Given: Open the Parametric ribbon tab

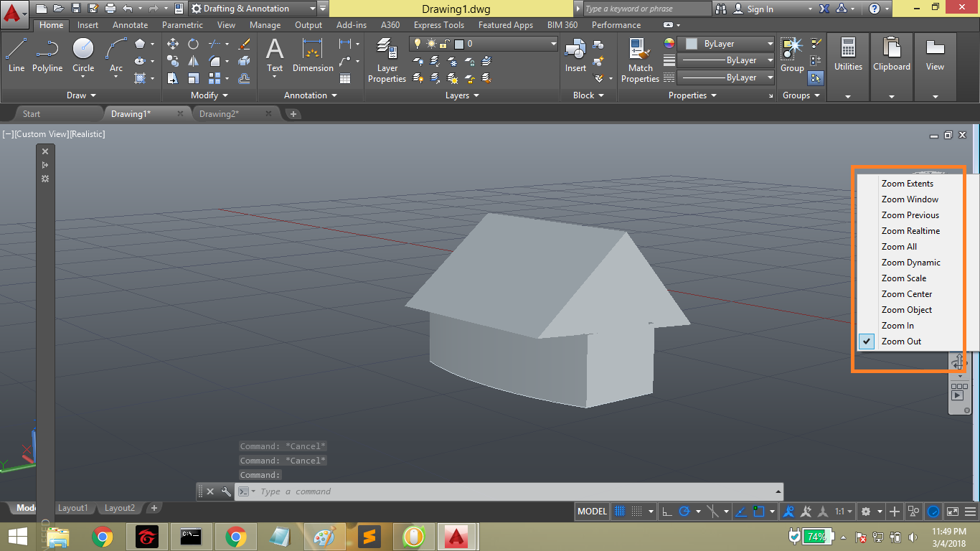Looking at the screenshot, I should (x=183, y=25).
